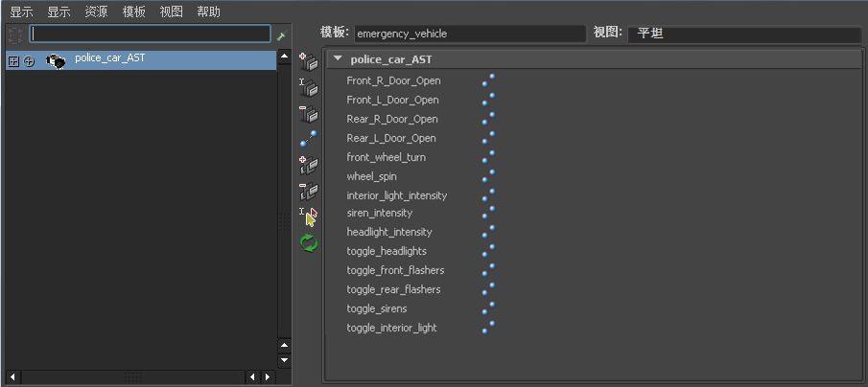
Task: Collapse the police_car_AST attribute section triangle
Action: [x=339, y=59]
